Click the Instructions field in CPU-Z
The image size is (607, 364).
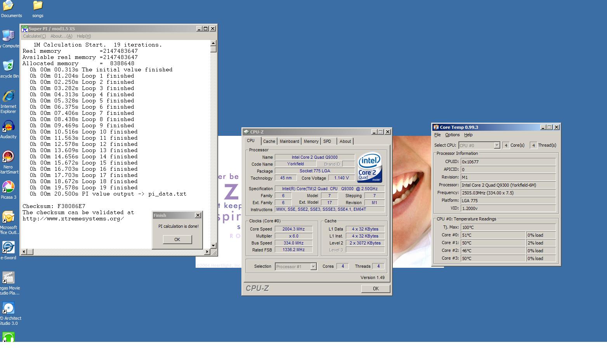point(330,210)
